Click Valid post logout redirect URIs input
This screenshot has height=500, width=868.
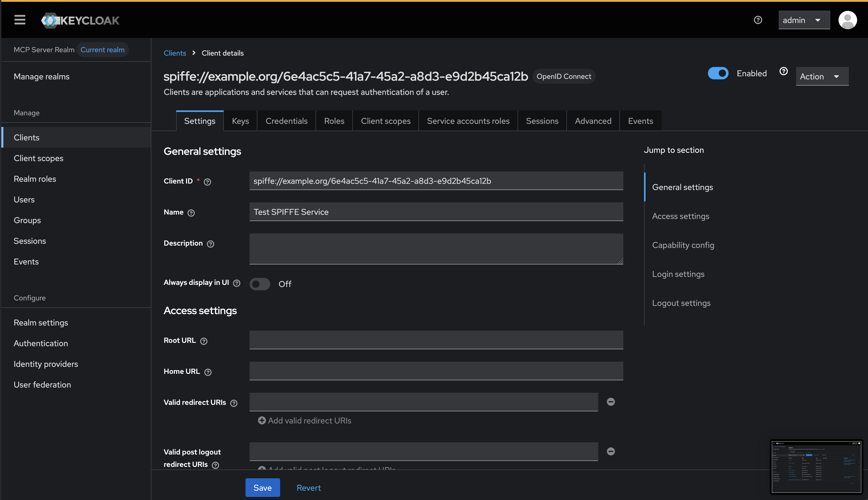click(x=423, y=452)
